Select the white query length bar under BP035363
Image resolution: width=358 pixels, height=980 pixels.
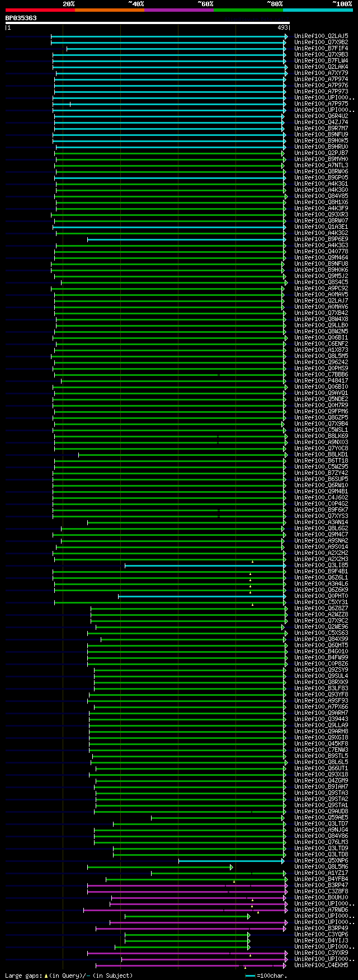[x=148, y=23]
